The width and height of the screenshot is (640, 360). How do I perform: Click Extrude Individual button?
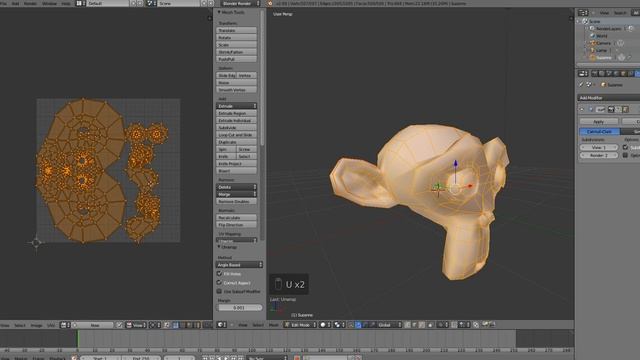click(236, 120)
